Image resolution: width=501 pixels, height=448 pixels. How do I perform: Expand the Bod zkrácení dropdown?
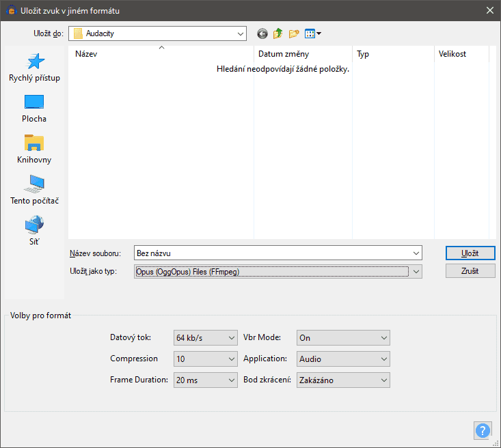click(x=343, y=380)
